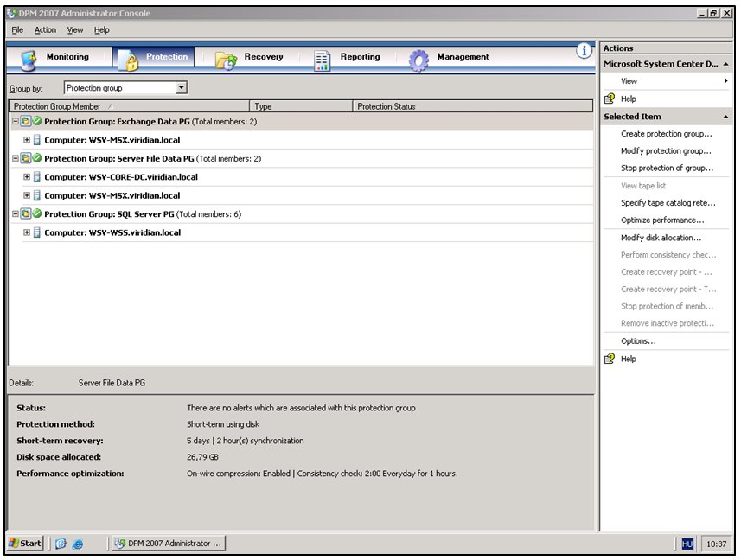Open the Help menu in the menu bar

(102, 29)
